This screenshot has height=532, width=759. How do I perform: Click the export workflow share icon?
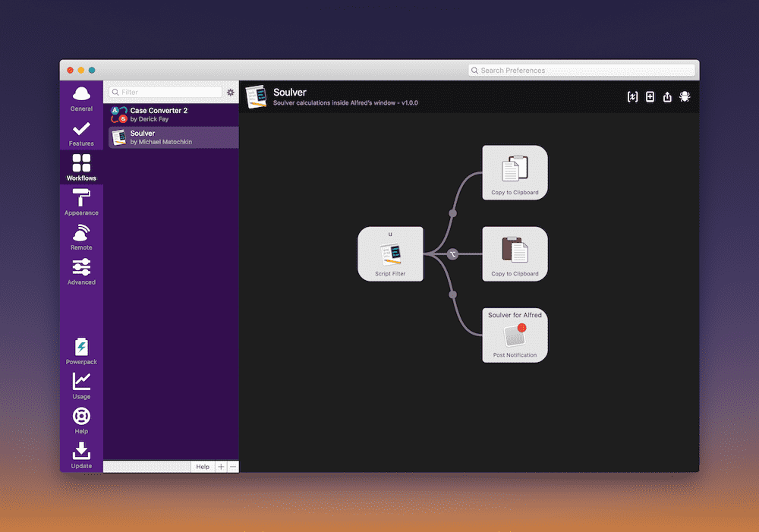pyautogui.click(x=667, y=97)
